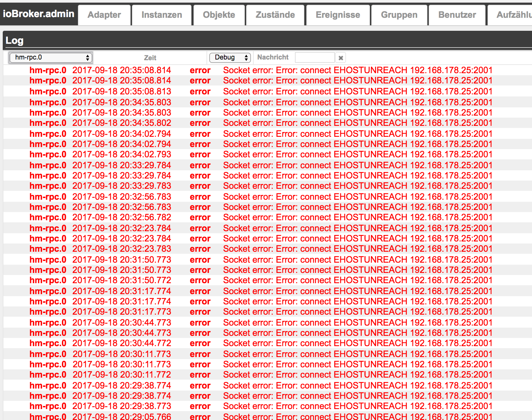Click the ioBroker.admin title

[39, 14]
